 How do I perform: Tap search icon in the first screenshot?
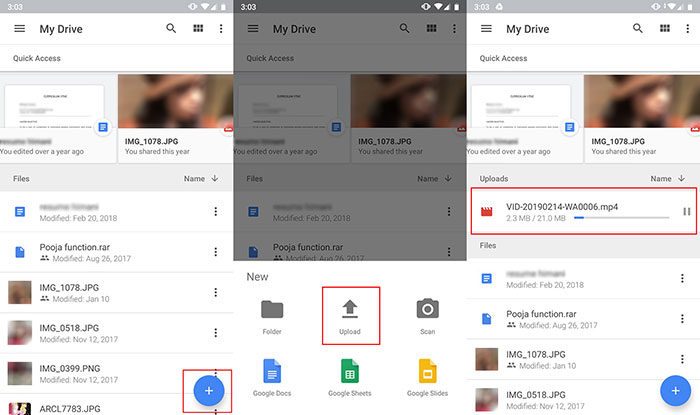171,29
